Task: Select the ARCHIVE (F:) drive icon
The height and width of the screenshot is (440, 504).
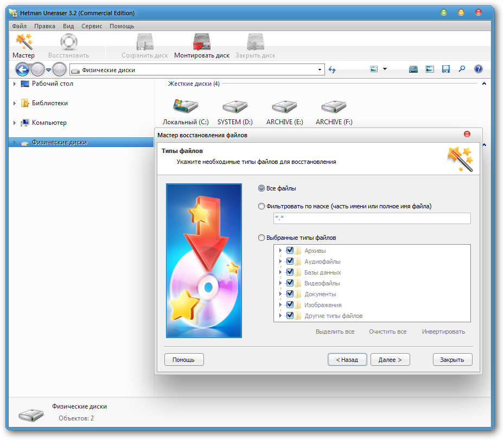Action: [334, 106]
